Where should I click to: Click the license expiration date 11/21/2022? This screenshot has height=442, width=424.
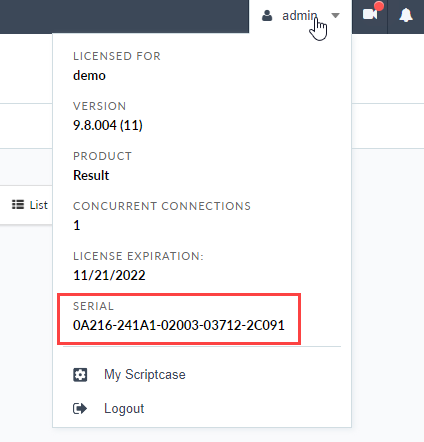point(109,275)
